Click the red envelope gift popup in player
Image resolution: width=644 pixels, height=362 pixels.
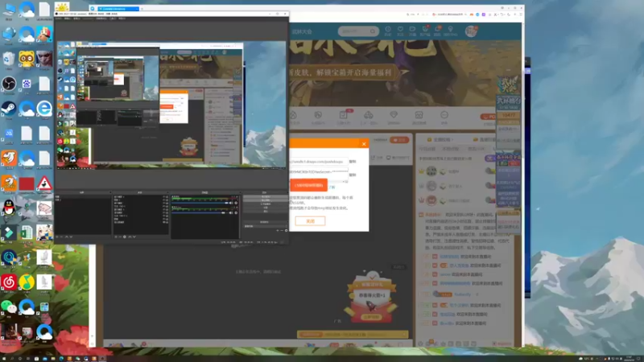pyautogui.click(x=372, y=298)
